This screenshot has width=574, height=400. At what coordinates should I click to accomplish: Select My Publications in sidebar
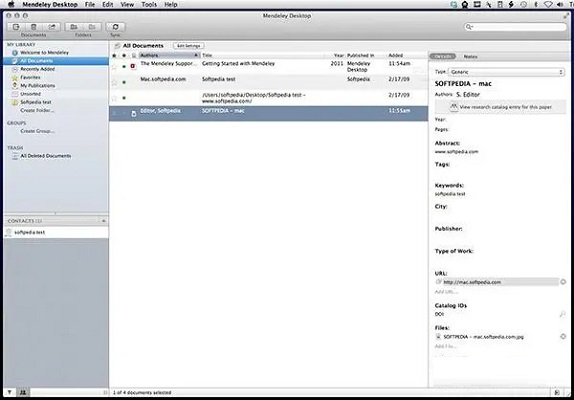(37, 85)
